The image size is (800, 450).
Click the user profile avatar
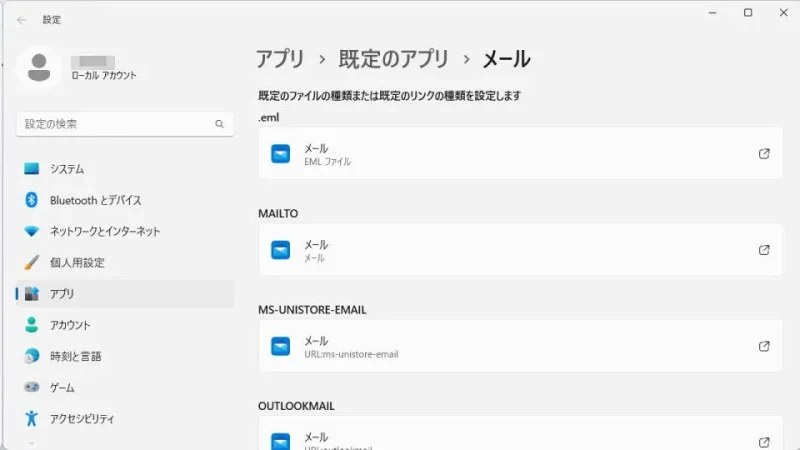pyautogui.click(x=39, y=67)
